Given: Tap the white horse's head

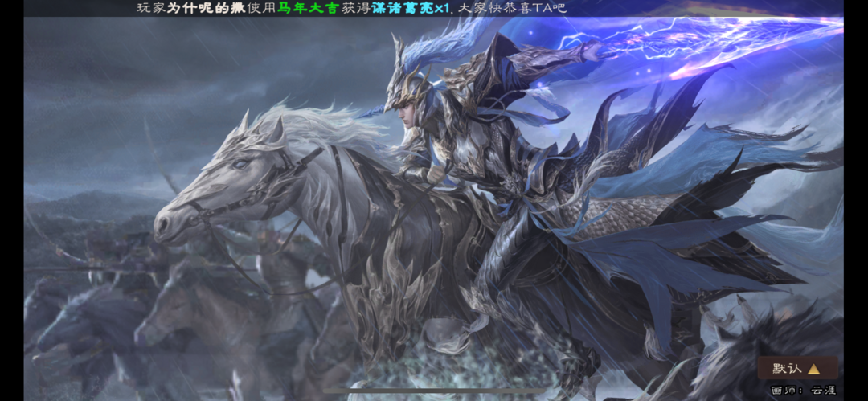Looking at the screenshot, I should 222,182.
